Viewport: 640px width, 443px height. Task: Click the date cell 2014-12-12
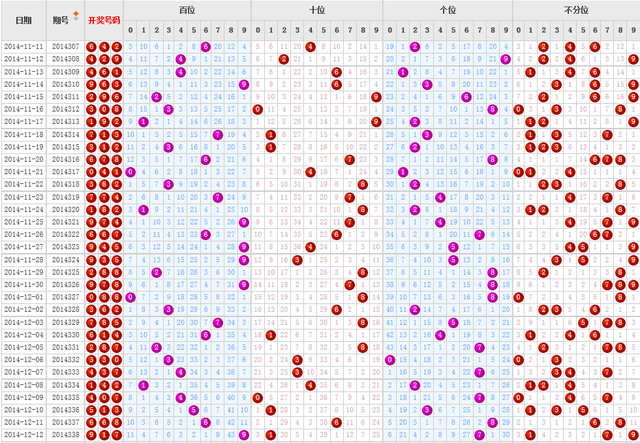point(24,435)
